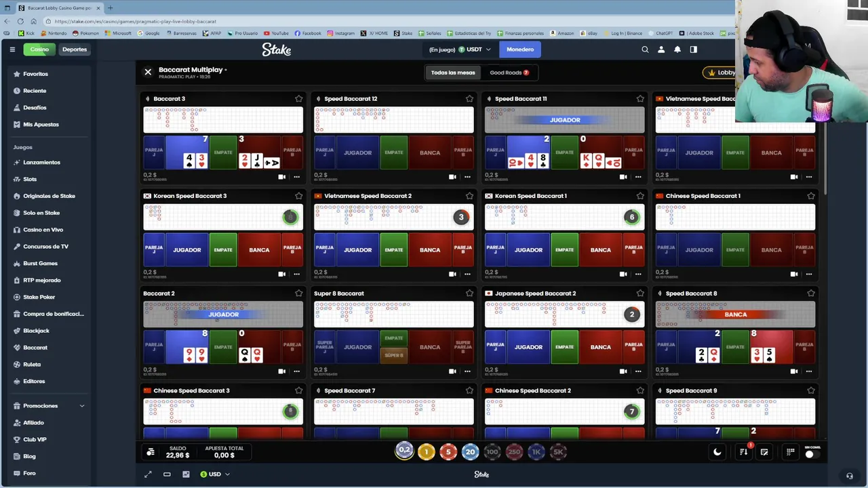Select the Casino tab

39,49
